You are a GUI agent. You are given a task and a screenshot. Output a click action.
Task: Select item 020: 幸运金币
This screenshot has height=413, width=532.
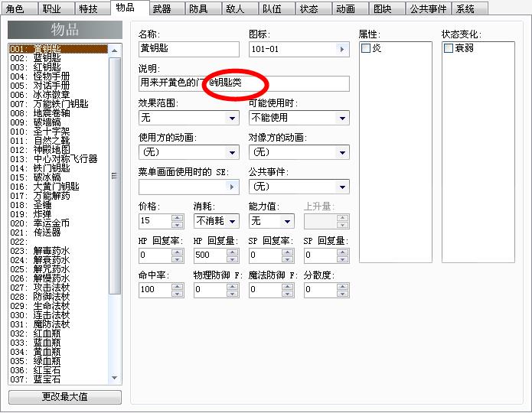[x=58, y=223]
